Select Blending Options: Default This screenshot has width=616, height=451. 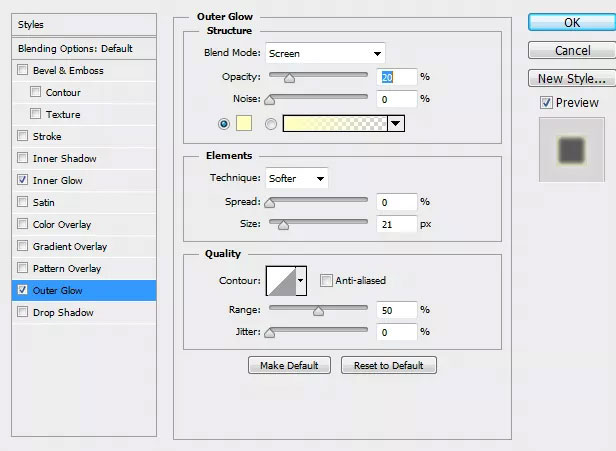point(84,49)
